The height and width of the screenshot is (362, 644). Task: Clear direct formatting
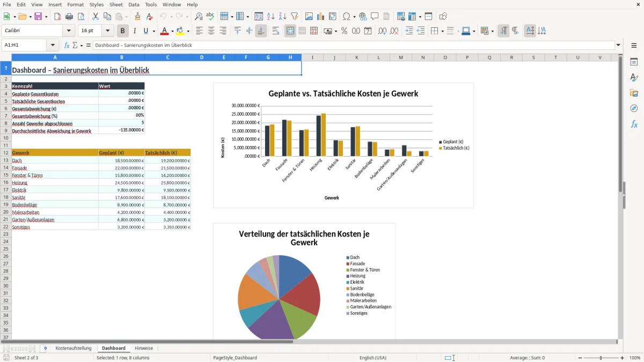click(x=150, y=17)
